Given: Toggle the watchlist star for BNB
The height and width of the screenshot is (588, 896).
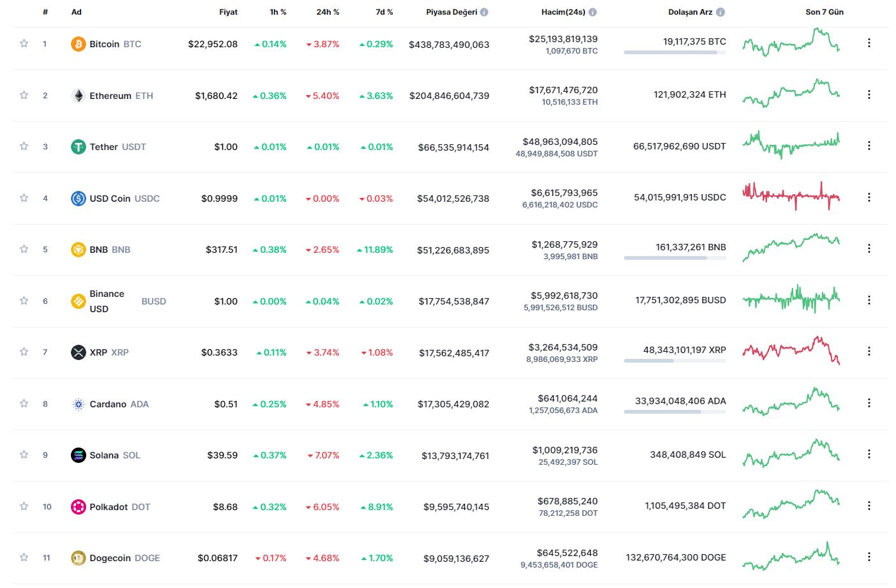Looking at the screenshot, I should (24, 249).
